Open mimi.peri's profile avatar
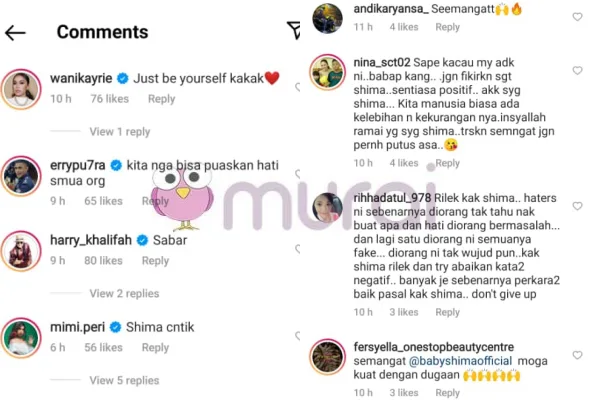This screenshot has height=400, width=600. click(x=21, y=338)
